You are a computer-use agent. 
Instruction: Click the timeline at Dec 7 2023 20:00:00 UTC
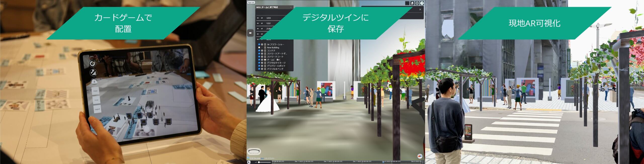click(x=363, y=161)
